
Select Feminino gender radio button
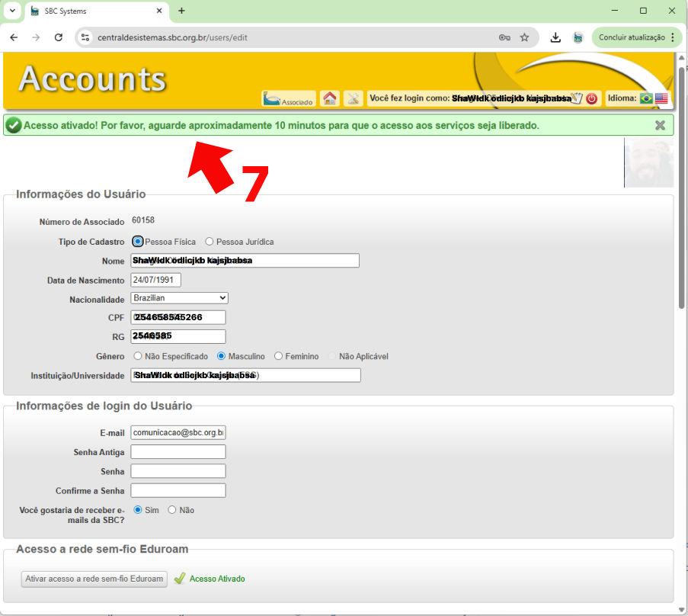(279, 356)
